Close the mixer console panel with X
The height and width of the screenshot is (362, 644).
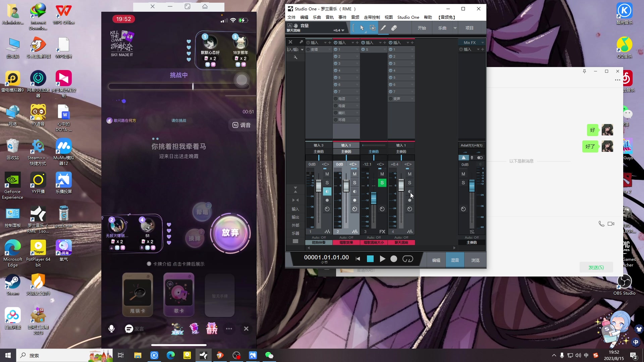[x=290, y=42]
